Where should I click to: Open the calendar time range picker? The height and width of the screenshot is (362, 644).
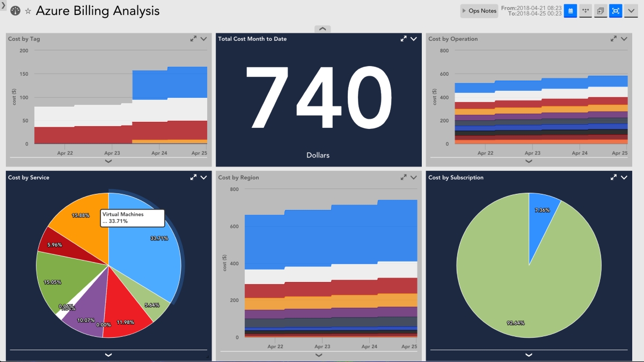coord(570,11)
